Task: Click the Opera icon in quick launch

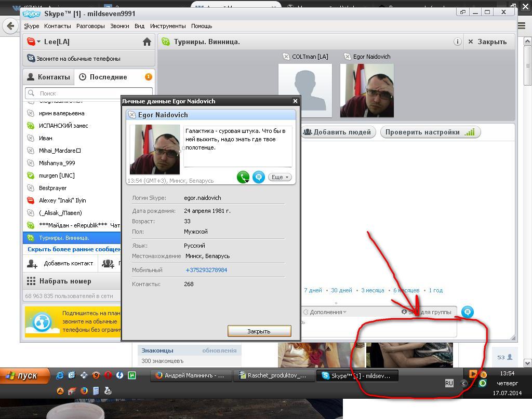Action: pos(108,375)
